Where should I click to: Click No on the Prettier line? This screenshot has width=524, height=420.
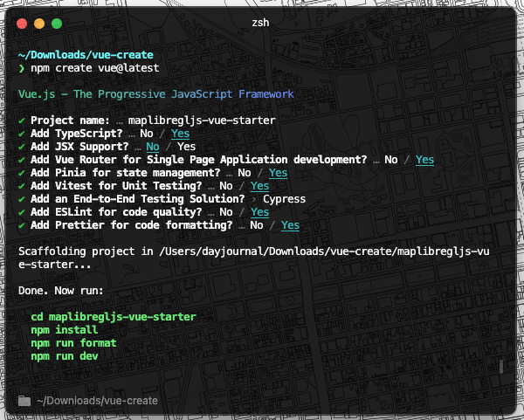click(x=256, y=225)
